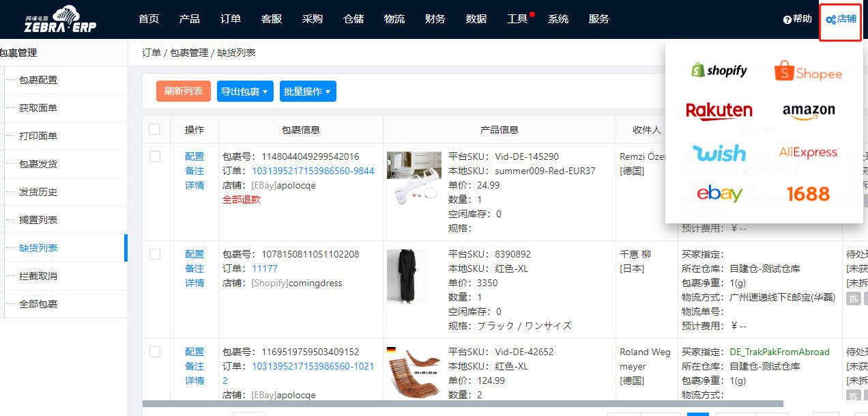Select the Wish platform icon
Viewport: 868px width, 416px height.
click(719, 152)
